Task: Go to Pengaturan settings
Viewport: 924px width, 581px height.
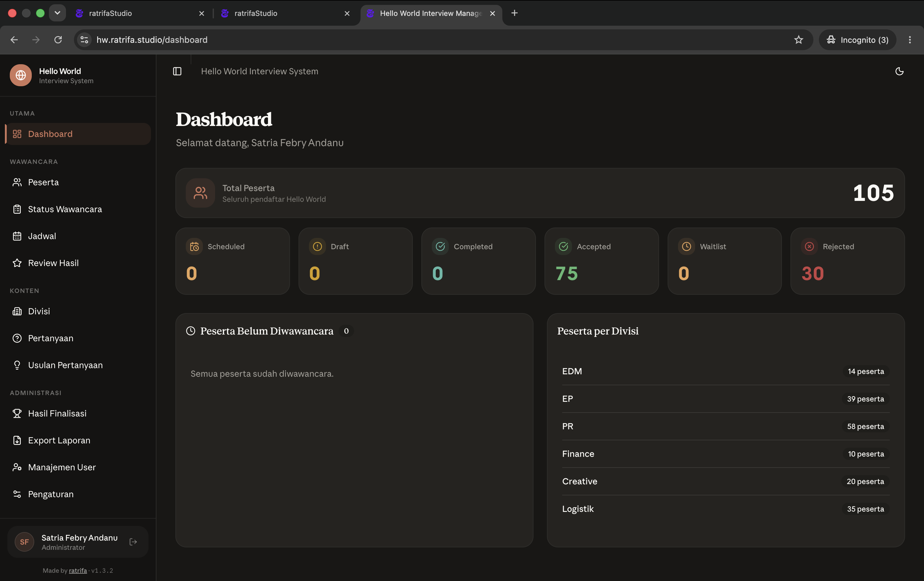Action: coord(78,494)
